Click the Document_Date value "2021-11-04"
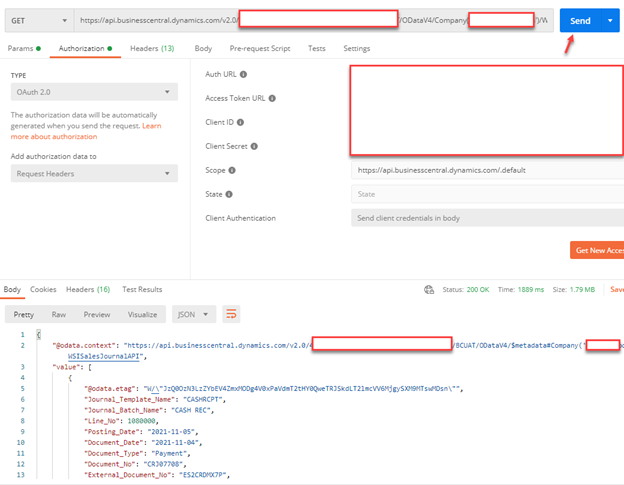624x485 pixels. pos(176,442)
